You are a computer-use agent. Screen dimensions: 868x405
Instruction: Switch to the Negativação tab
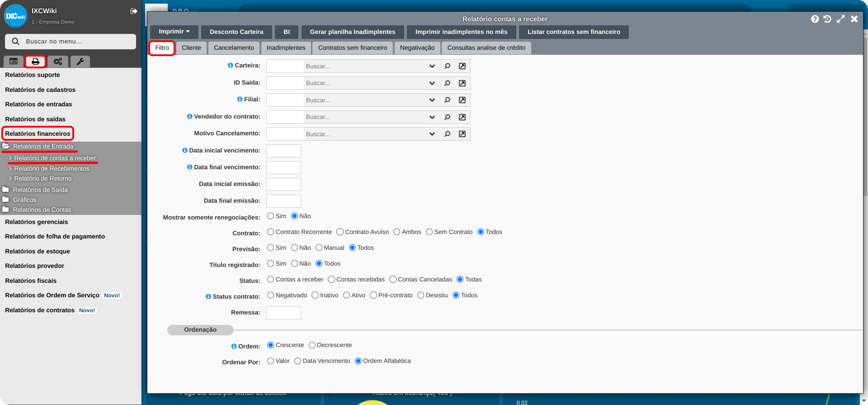[417, 48]
